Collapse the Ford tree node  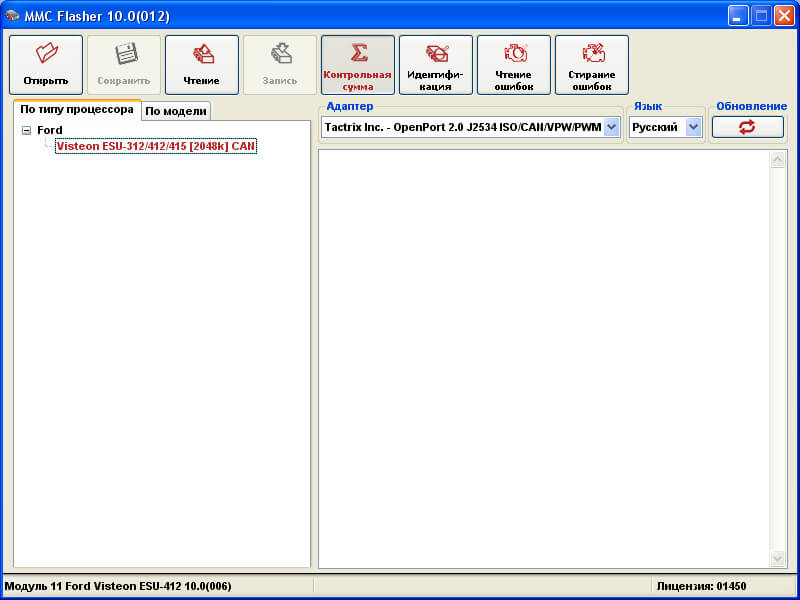pyautogui.click(x=26, y=131)
